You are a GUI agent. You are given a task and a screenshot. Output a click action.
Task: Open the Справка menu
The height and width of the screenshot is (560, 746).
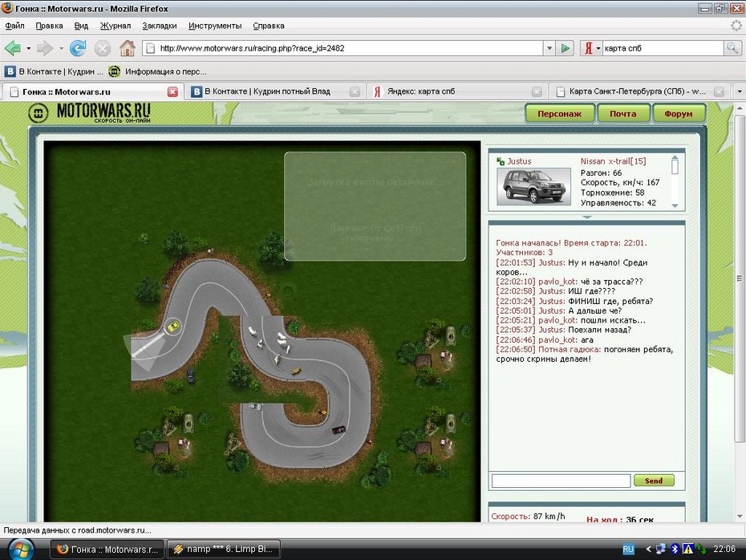click(269, 26)
